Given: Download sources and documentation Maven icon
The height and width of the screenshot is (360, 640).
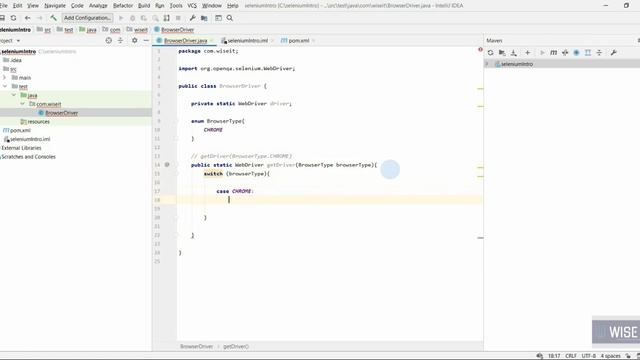Looking at the screenshot, I should tap(513, 53).
